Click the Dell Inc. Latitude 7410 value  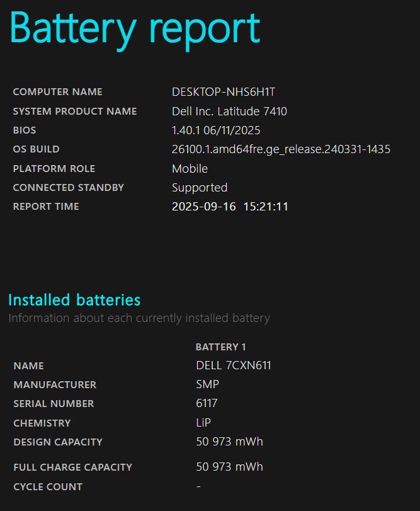click(230, 112)
